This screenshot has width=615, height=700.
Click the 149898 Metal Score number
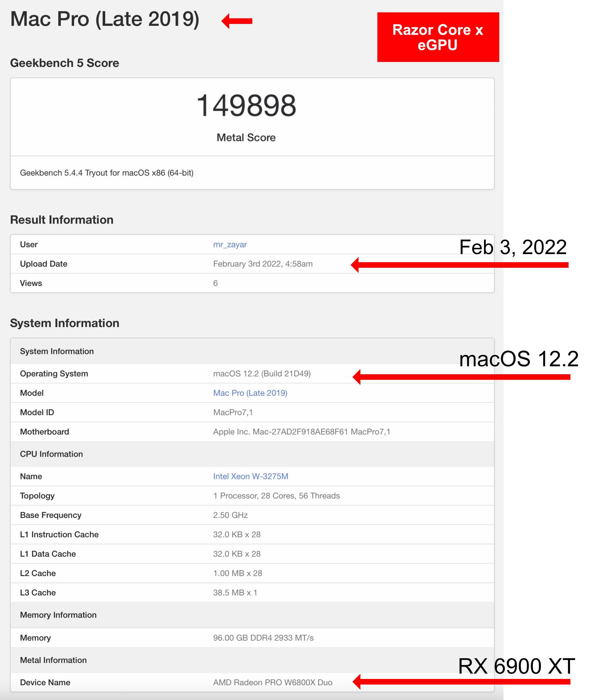[x=246, y=106]
